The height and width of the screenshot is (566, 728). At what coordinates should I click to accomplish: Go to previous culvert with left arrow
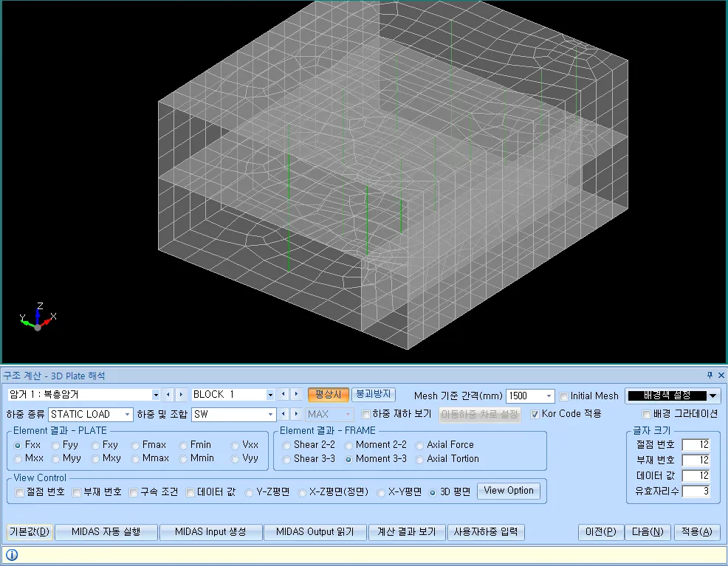click(168, 395)
